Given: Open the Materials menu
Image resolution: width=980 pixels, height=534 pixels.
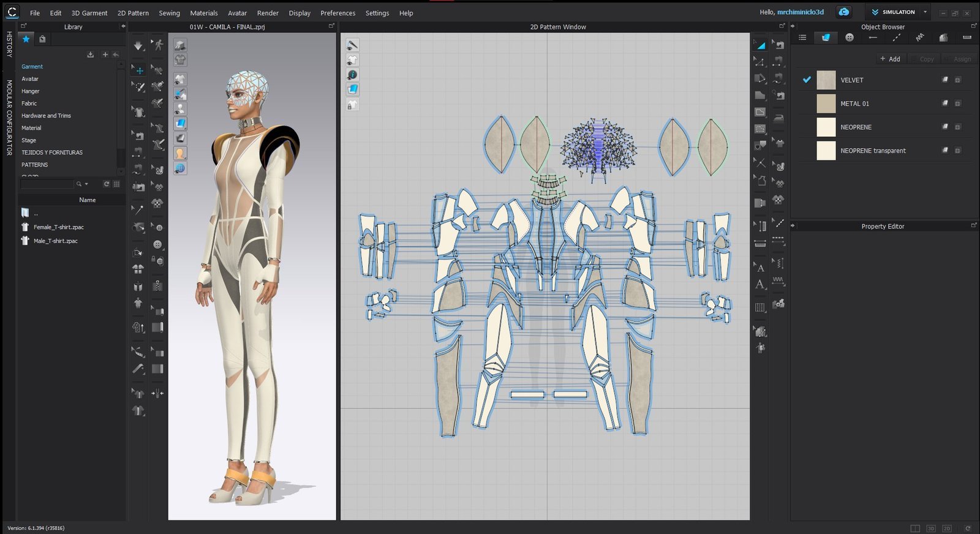Looking at the screenshot, I should [204, 13].
